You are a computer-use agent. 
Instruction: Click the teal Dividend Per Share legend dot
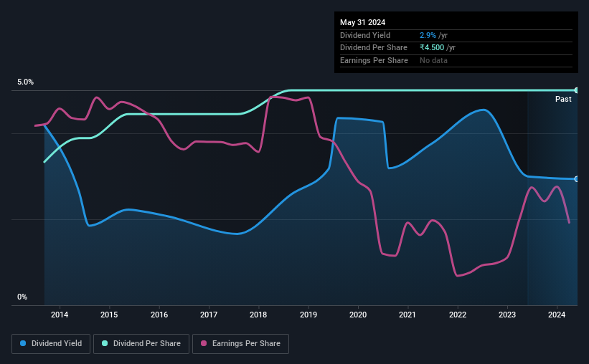pyautogui.click(x=105, y=343)
